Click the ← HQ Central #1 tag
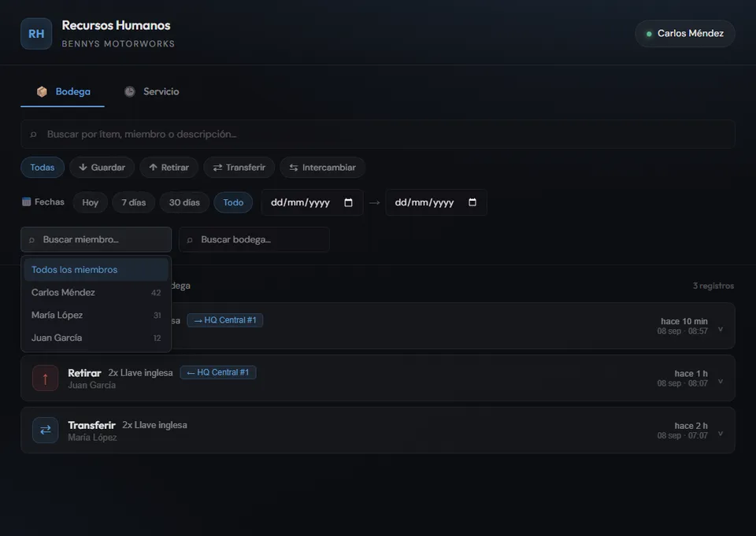756x536 pixels. [218, 372]
